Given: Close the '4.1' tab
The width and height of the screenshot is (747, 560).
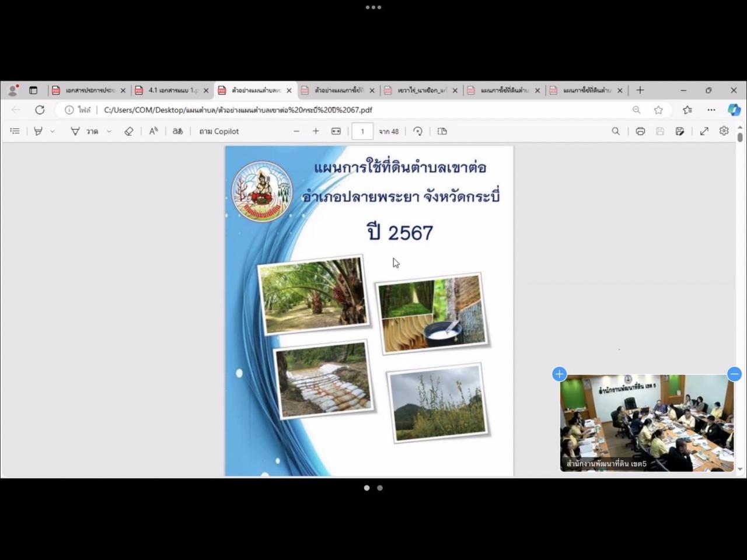Looking at the screenshot, I should [x=206, y=90].
